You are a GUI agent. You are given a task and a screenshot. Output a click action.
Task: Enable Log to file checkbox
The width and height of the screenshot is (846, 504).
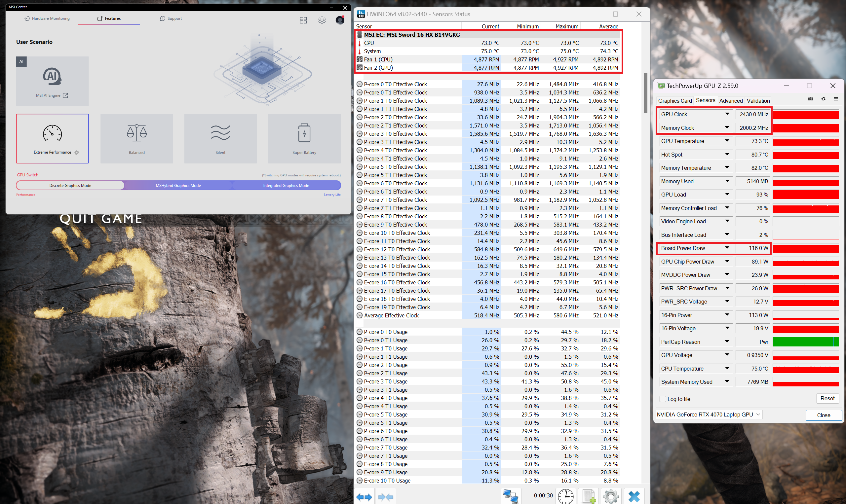click(663, 399)
